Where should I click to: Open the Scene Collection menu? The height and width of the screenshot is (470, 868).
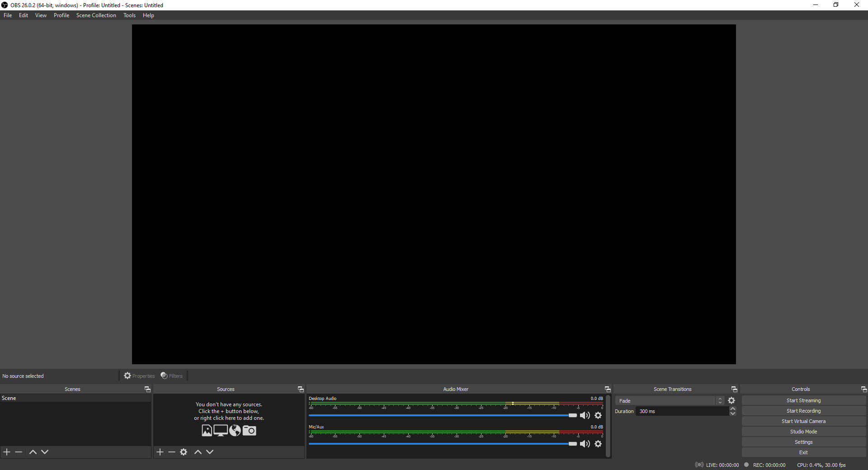96,15
